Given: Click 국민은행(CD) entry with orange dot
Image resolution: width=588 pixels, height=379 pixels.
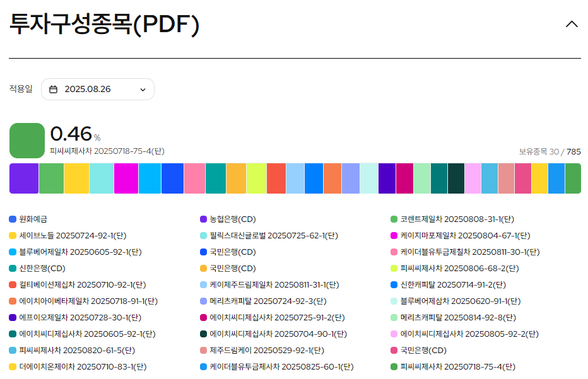Looking at the screenshot, I should pos(228,269).
